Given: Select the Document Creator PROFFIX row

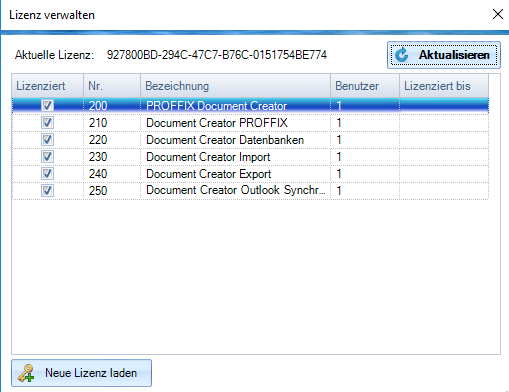Looking at the screenshot, I should coord(250,123).
